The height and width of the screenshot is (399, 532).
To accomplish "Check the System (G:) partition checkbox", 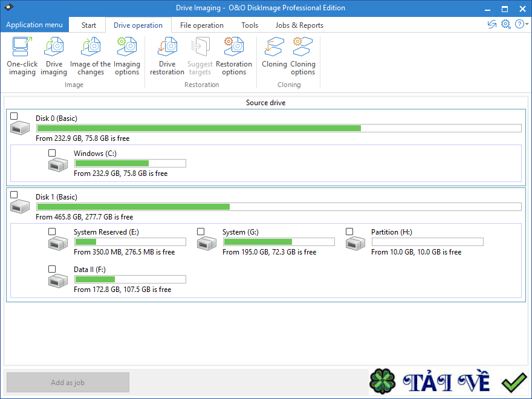I will tap(201, 232).
